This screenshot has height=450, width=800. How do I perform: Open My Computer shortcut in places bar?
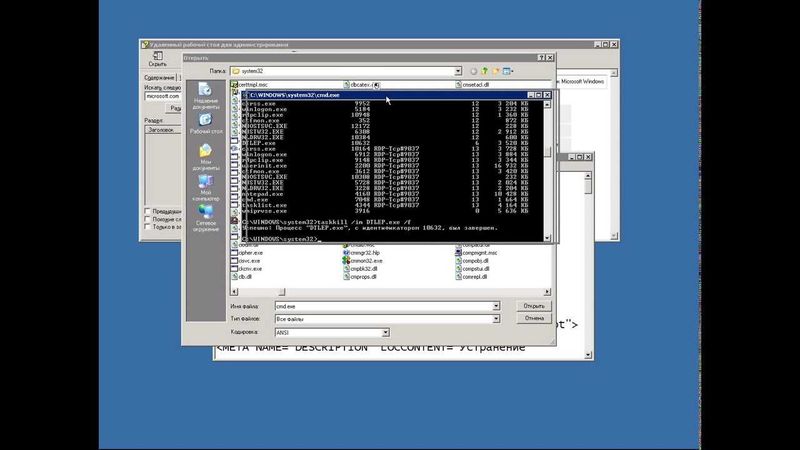tap(206, 188)
